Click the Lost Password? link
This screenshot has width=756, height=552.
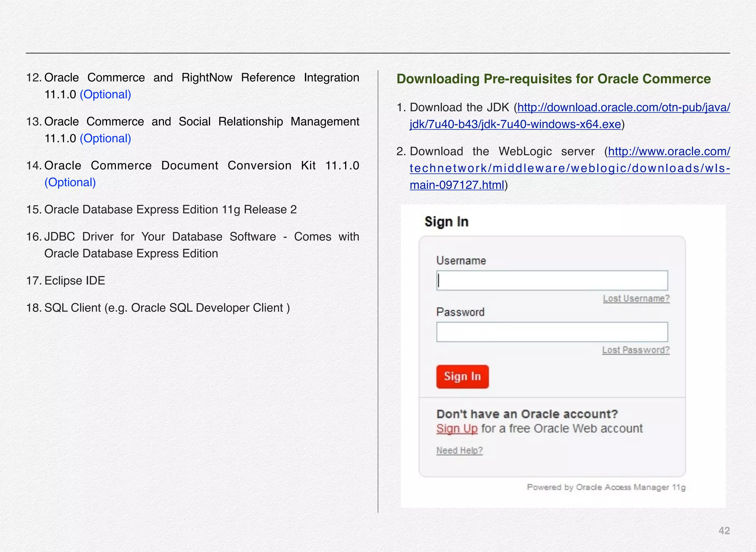tap(636, 350)
